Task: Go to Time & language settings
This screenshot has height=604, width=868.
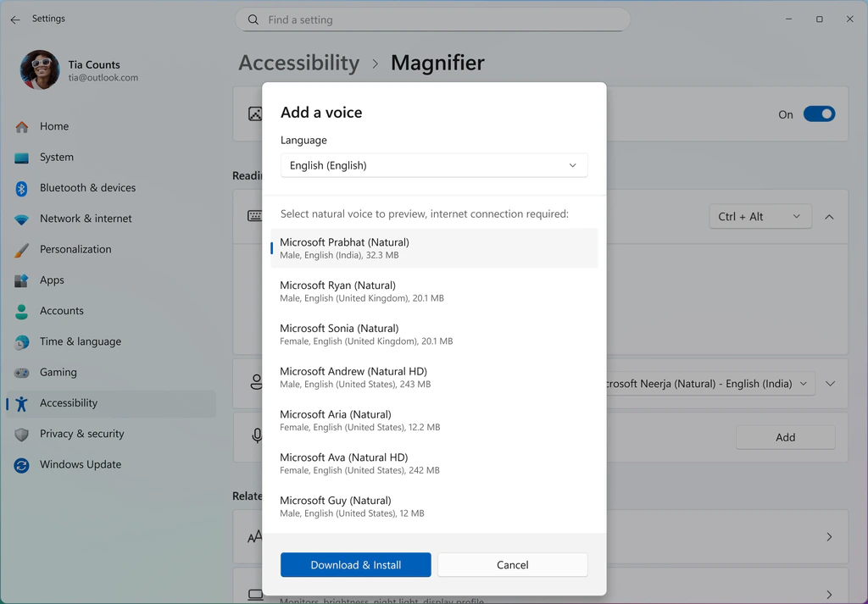Action: coord(80,342)
